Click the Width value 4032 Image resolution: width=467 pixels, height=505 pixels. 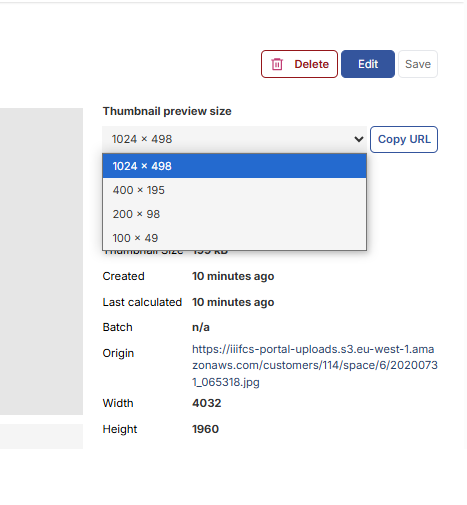(207, 403)
